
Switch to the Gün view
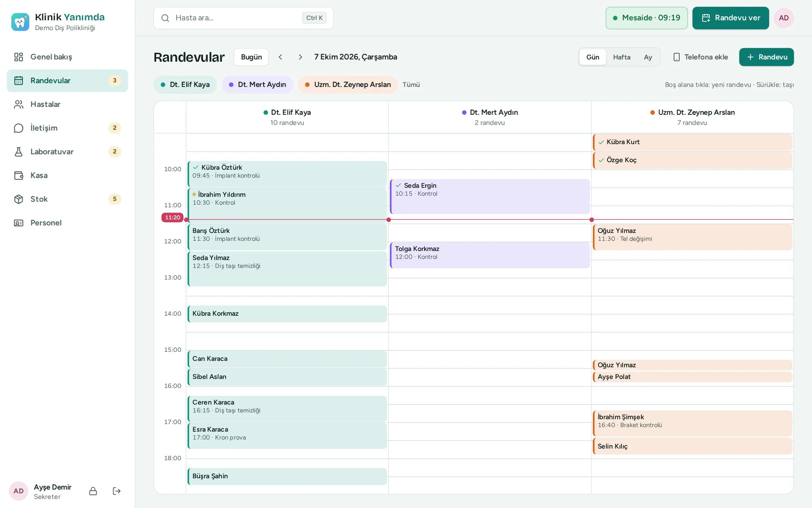(x=593, y=57)
